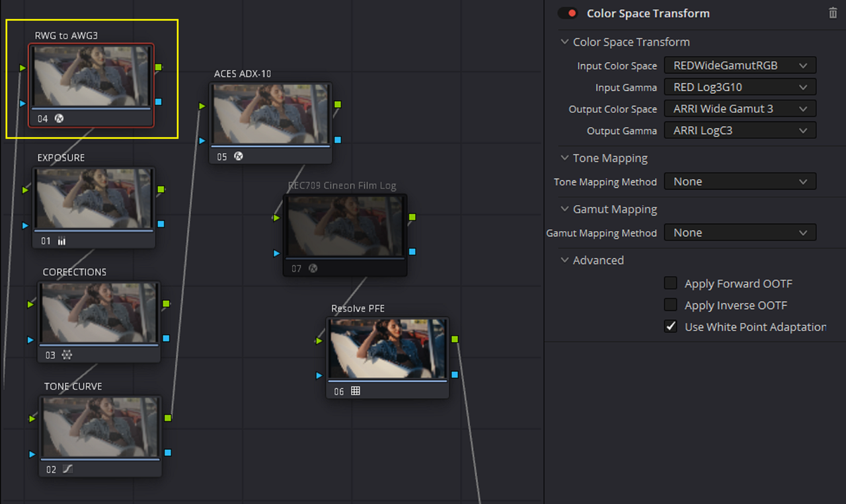This screenshot has height=504, width=846.
Task: Collapse the Gamut Mapping section
Action: (564, 209)
